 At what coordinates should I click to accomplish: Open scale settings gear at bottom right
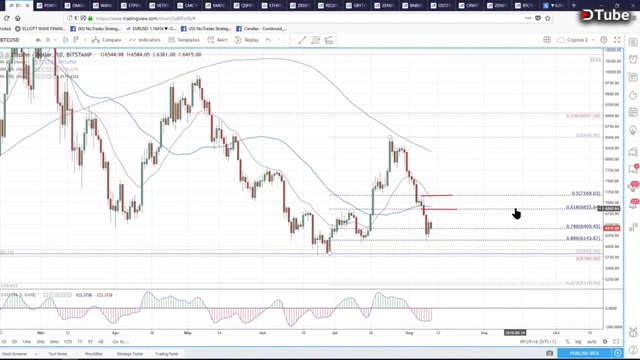coord(605,342)
